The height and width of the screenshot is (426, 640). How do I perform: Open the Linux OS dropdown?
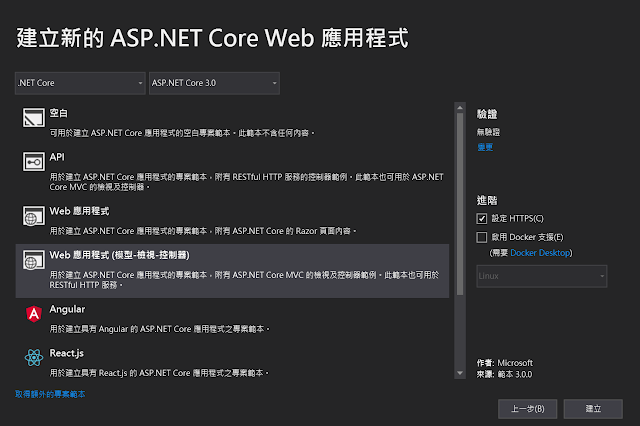pos(542,276)
